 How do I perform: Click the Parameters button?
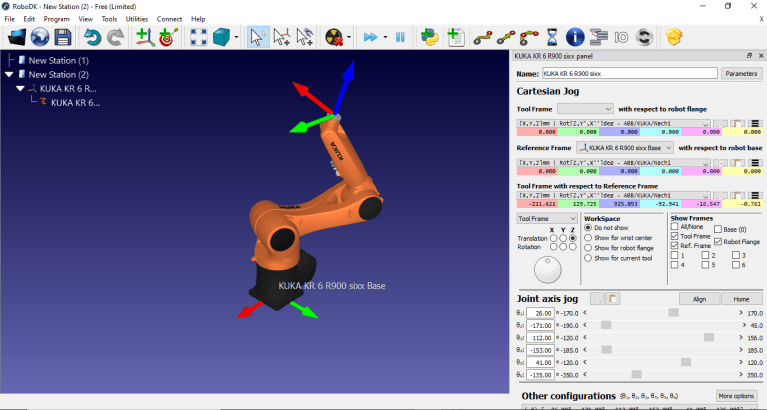point(740,73)
